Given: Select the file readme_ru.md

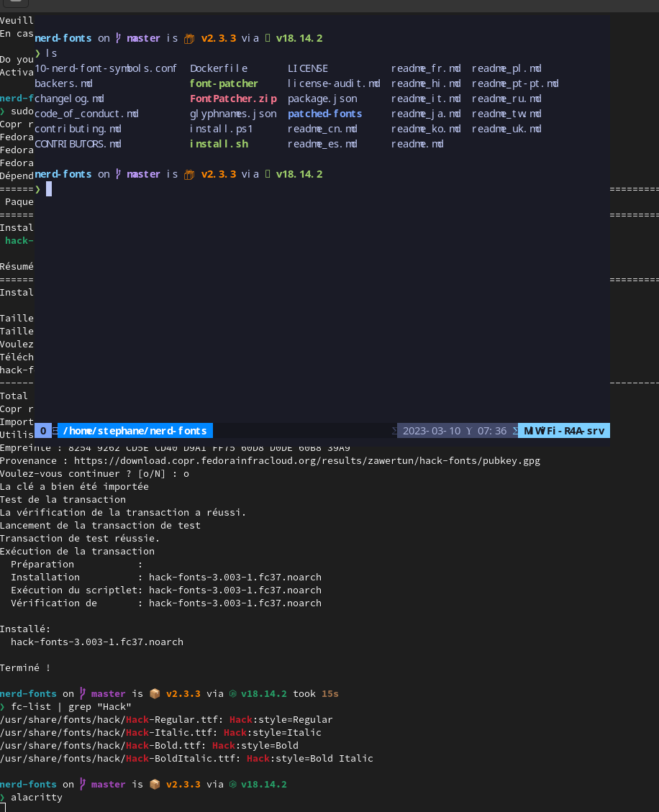Looking at the screenshot, I should (506, 99).
